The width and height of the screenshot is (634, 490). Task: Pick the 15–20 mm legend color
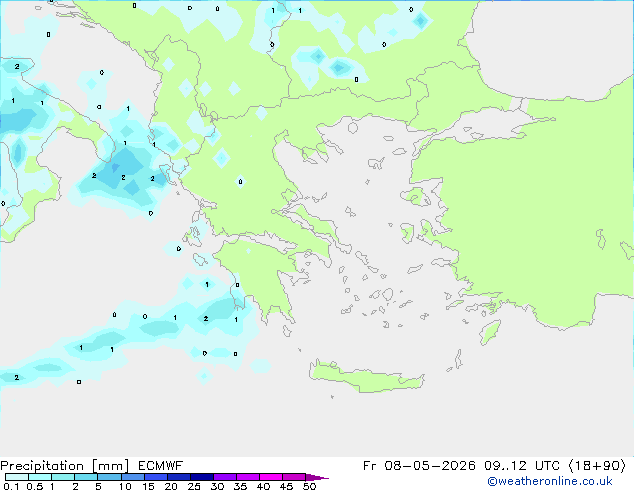click(x=156, y=477)
